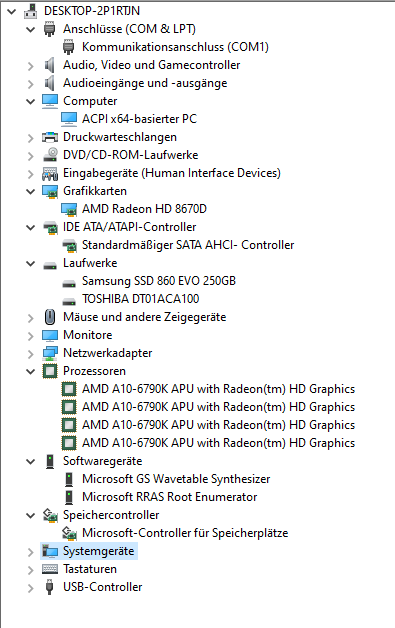
Task: Click the Softwaregeräte icon
Action: coord(50,461)
